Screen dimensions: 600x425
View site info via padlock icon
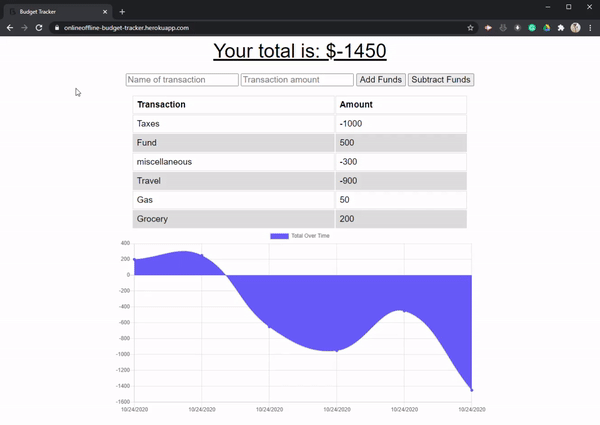click(57, 28)
